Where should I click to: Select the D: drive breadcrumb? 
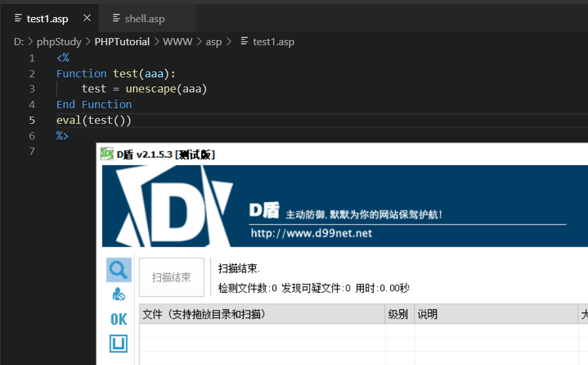click(19, 42)
